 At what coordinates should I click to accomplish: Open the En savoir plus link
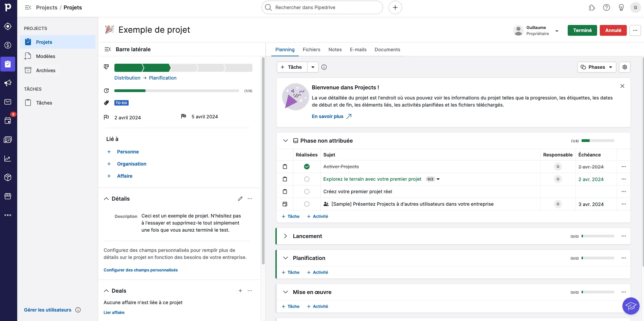click(332, 116)
